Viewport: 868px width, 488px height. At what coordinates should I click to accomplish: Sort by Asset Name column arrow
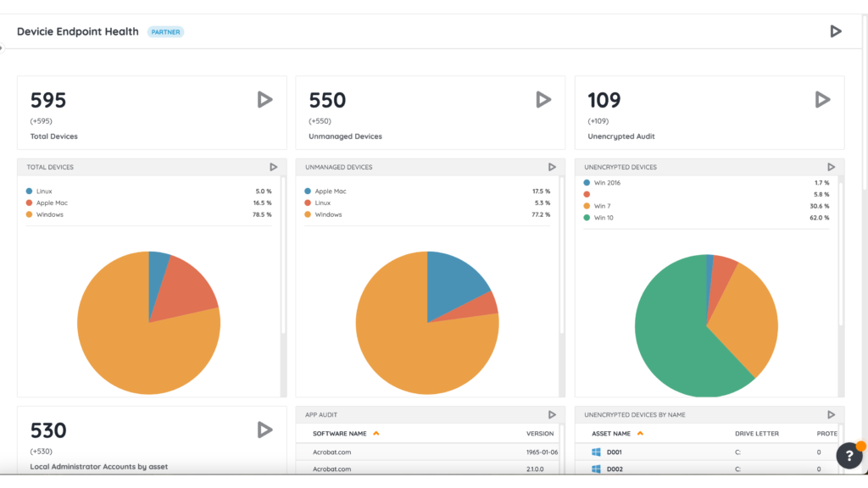coord(641,433)
